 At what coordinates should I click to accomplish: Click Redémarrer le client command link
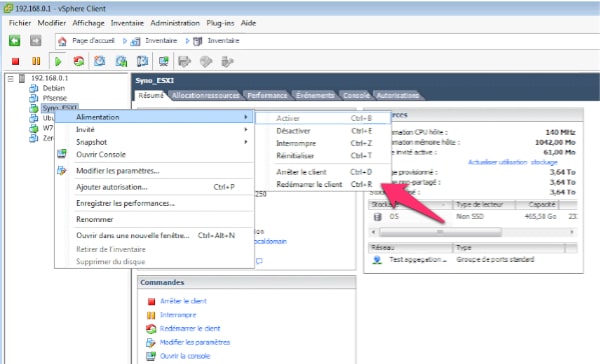(190, 329)
